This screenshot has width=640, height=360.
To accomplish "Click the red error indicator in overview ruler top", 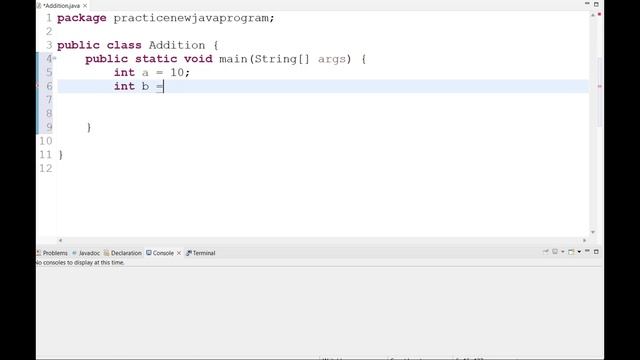I will (599, 14).
